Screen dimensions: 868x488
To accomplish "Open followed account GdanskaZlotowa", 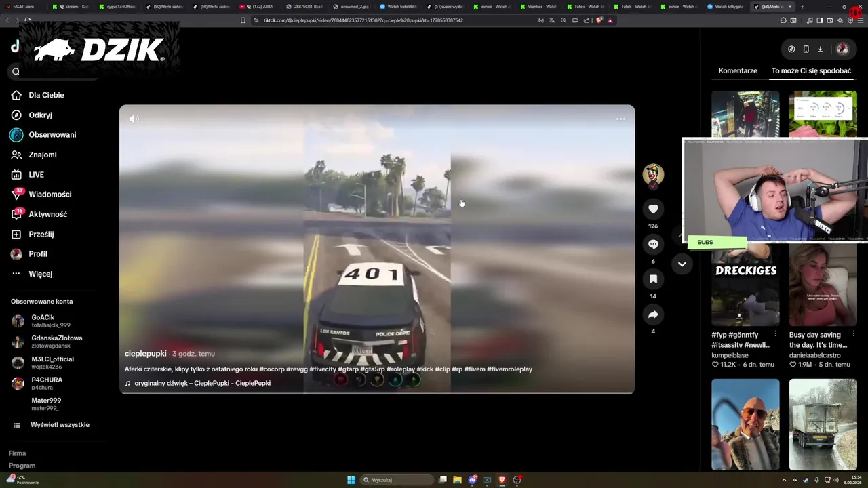I will (x=47, y=342).
